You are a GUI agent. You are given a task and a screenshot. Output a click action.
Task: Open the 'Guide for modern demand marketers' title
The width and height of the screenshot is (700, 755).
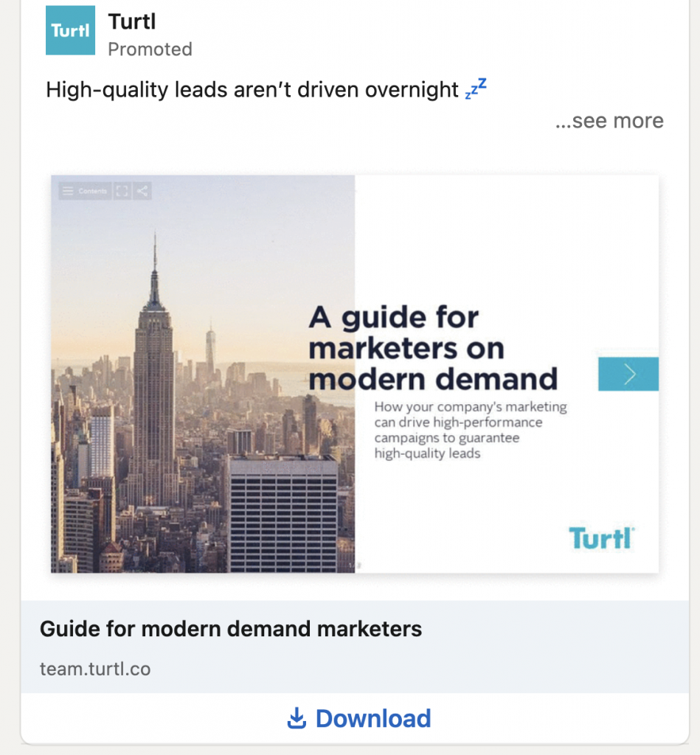pyautogui.click(x=231, y=629)
